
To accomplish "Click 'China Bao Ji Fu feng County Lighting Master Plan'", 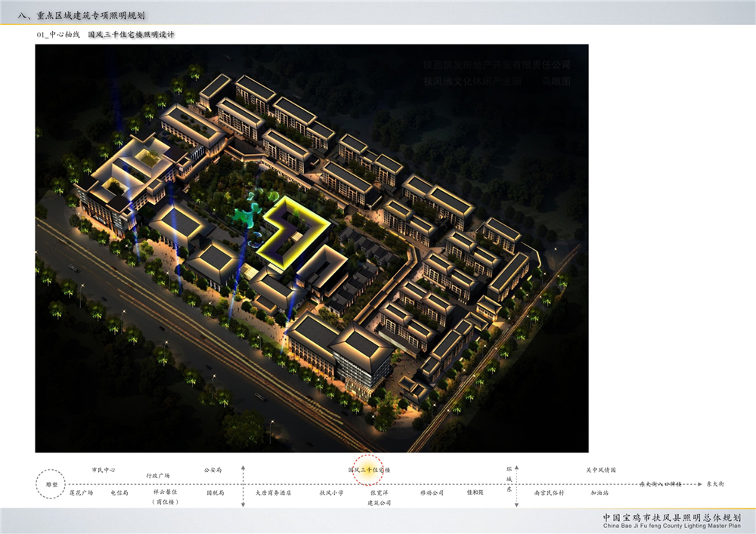I will pyautogui.click(x=671, y=526).
